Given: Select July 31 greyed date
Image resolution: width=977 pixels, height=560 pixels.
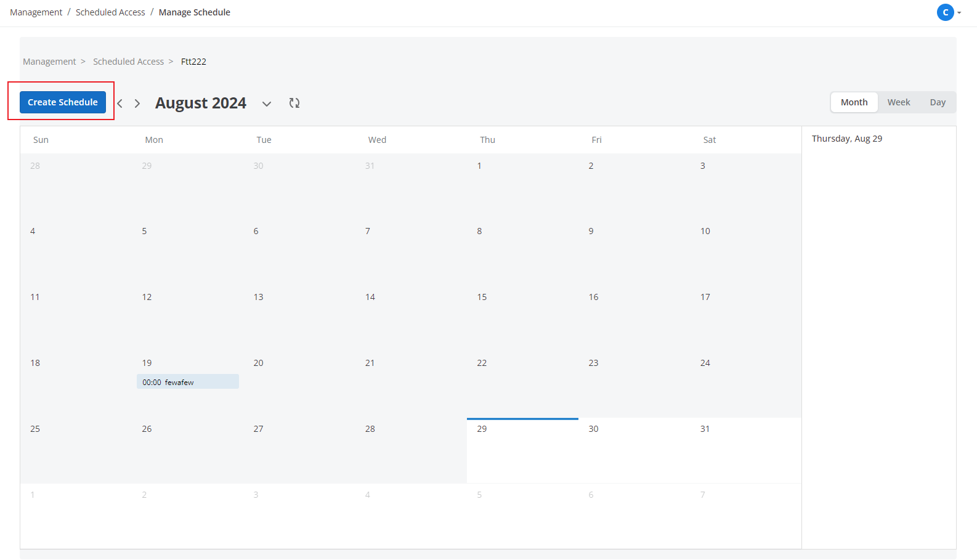Looking at the screenshot, I should (x=370, y=166).
